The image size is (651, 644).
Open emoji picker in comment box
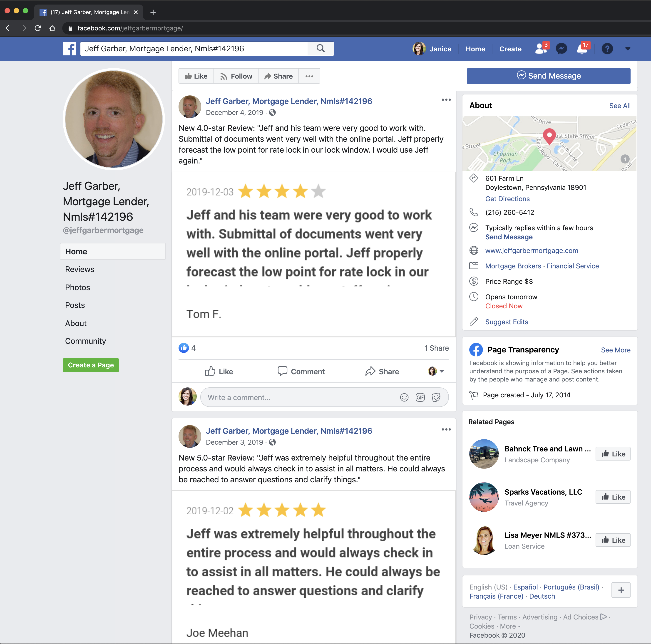404,397
